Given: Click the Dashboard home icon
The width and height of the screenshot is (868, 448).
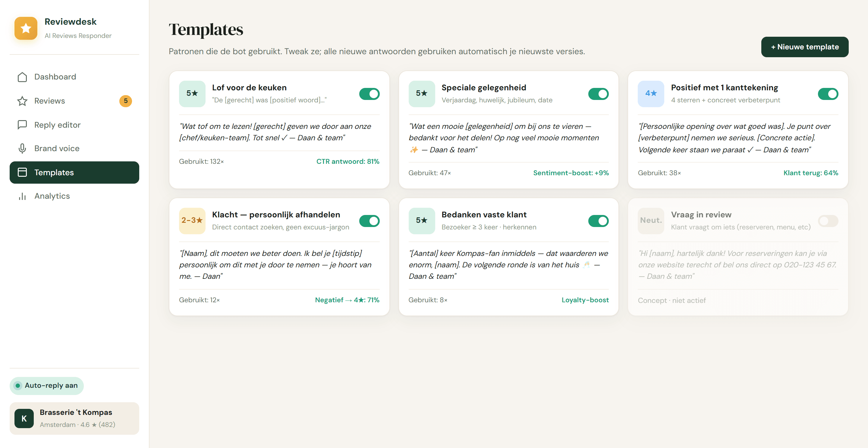Looking at the screenshot, I should [x=22, y=77].
